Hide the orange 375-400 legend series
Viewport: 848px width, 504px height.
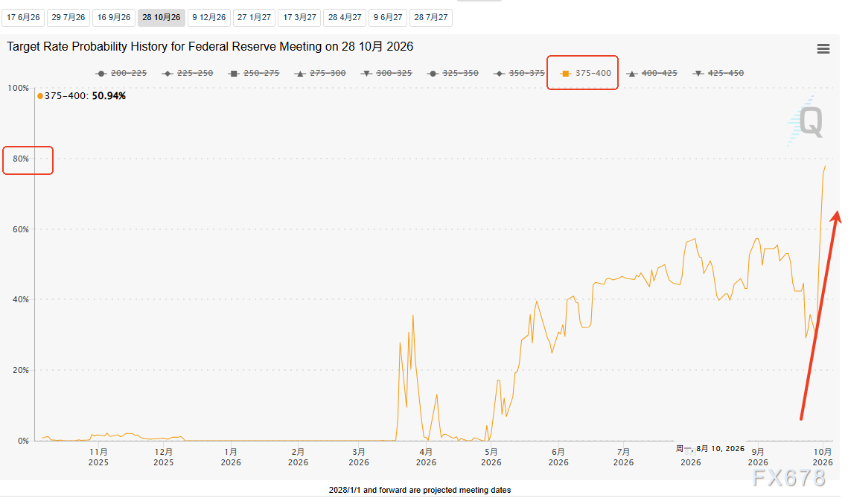point(586,73)
